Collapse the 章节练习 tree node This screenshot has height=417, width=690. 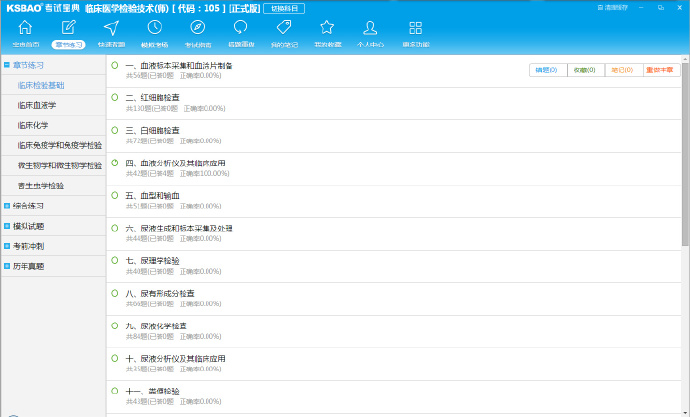(x=7, y=65)
